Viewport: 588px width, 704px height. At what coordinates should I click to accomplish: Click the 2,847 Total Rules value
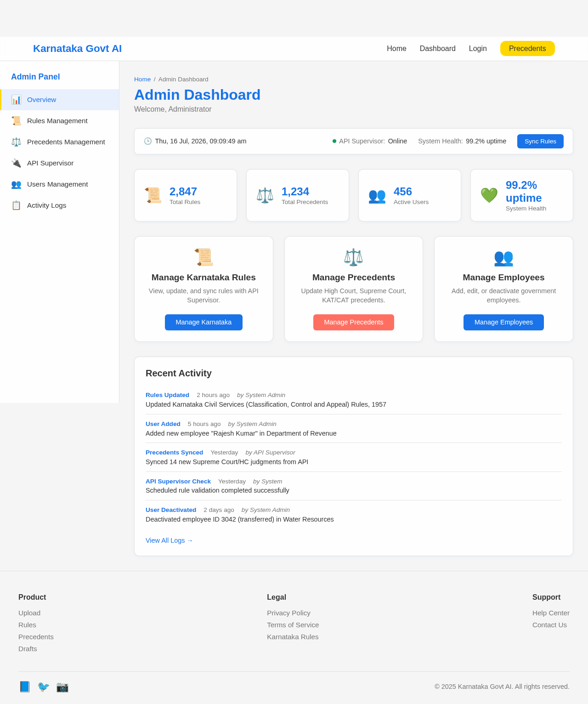point(183,192)
